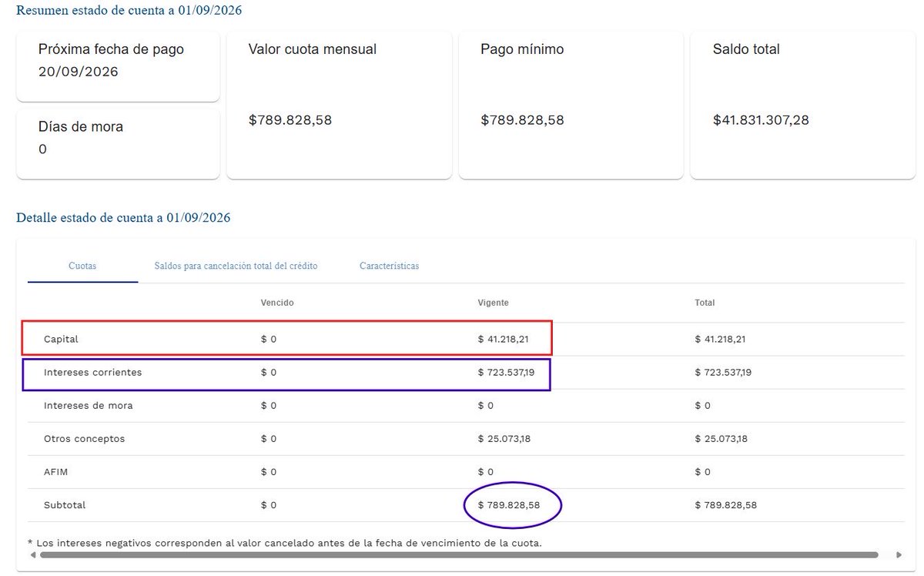This screenshot has height=576, width=924.
Task: Select the Próxima fecha de pago card
Action: 118,66
